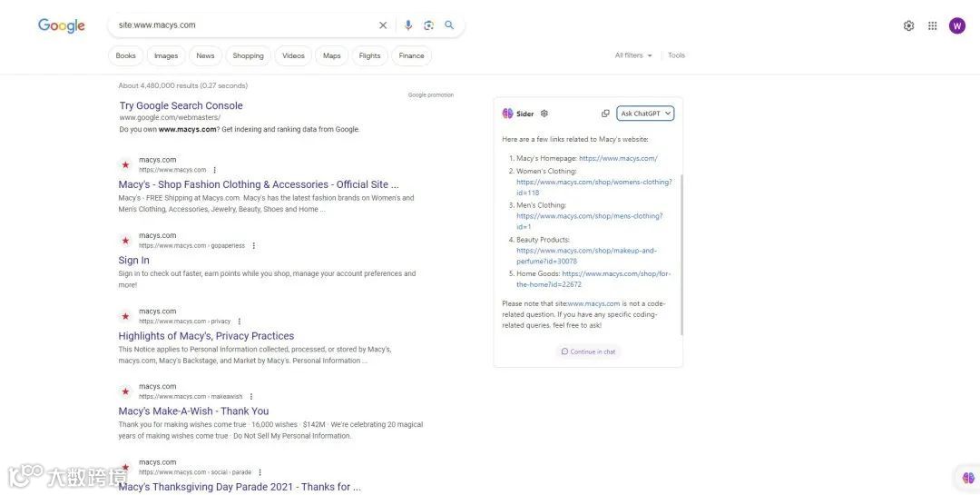The height and width of the screenshot is (495, 980).
Task: Switch to the Shopping filter
Action: [248, 55]
